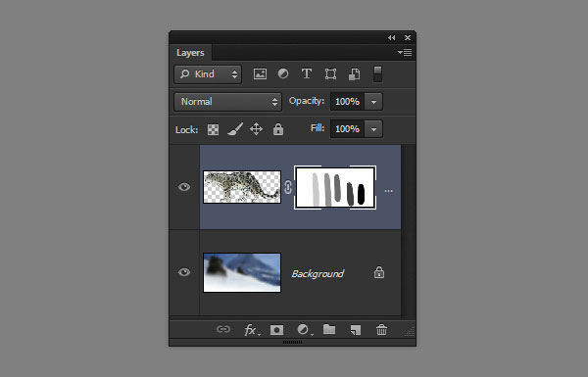Screen dimensions: 588x377
Task: Create a new layer
Action: click(x=355, y=330)
